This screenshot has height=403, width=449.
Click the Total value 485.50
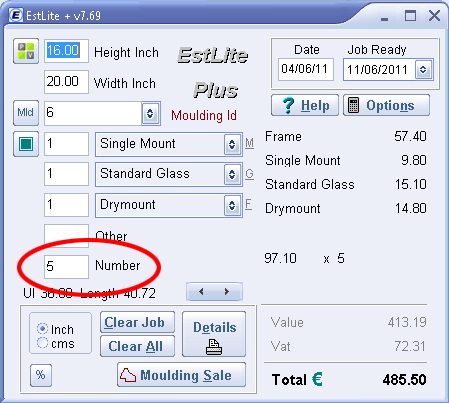click(x=404, y=380)
